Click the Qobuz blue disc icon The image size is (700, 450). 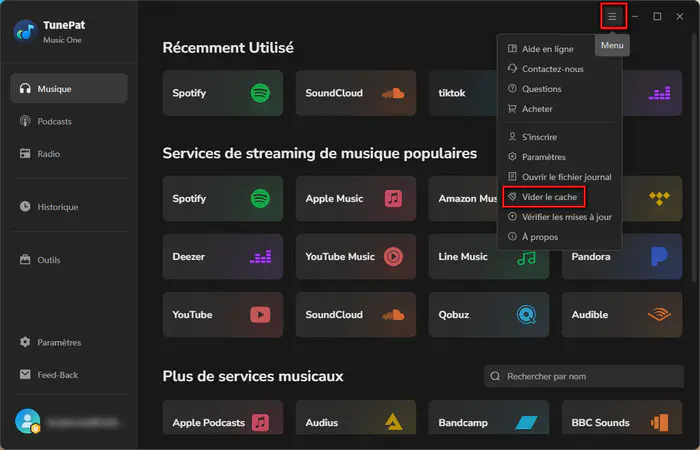[x=526, y=315]
